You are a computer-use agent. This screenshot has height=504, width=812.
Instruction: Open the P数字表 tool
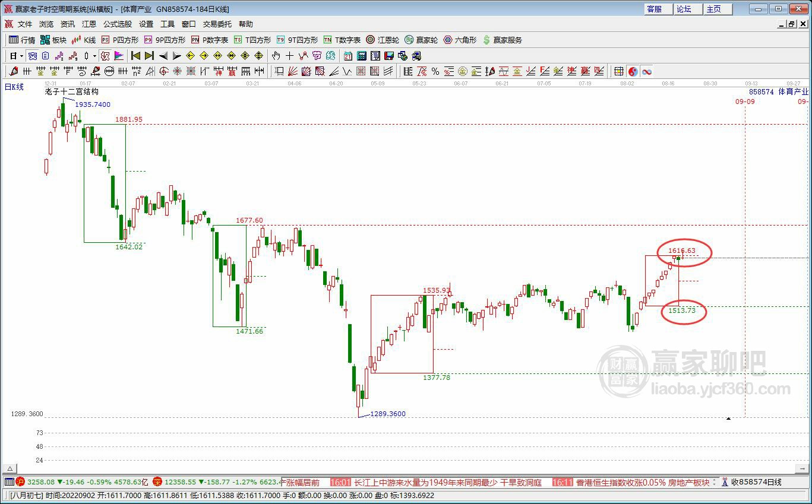pos(210,40)
